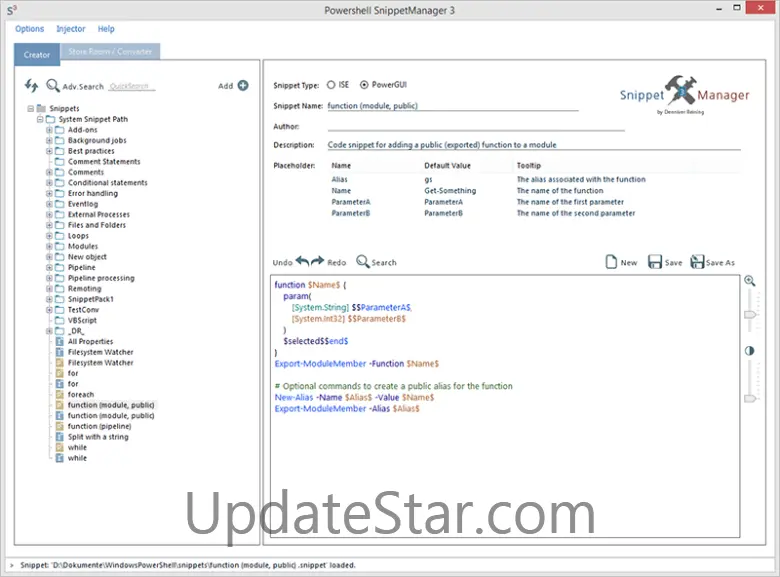Click the refresh arrows icon above the tree
Viewport: 780px width, 577px height.
click(x=31, y=86)
